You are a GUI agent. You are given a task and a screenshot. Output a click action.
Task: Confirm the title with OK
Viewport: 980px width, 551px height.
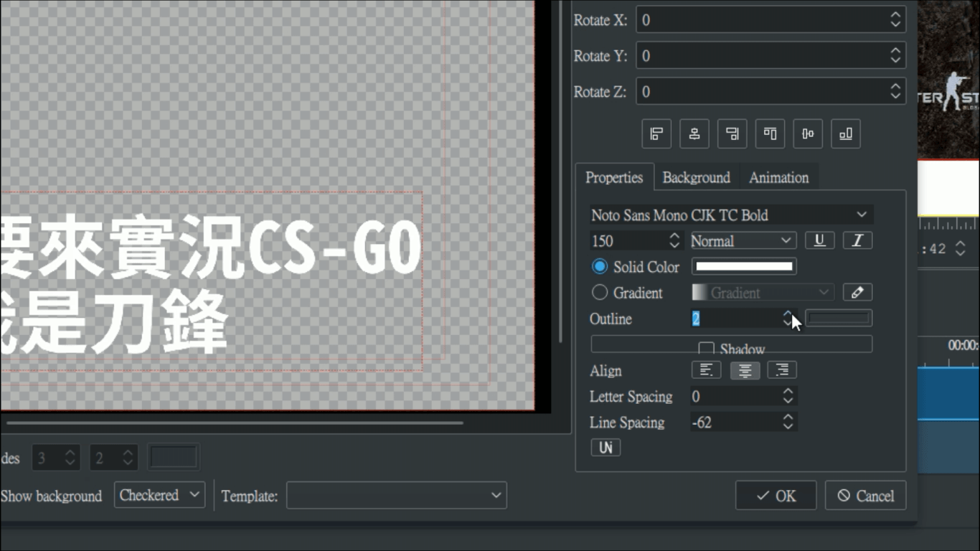pyautogui.click(x=776, y=496)
